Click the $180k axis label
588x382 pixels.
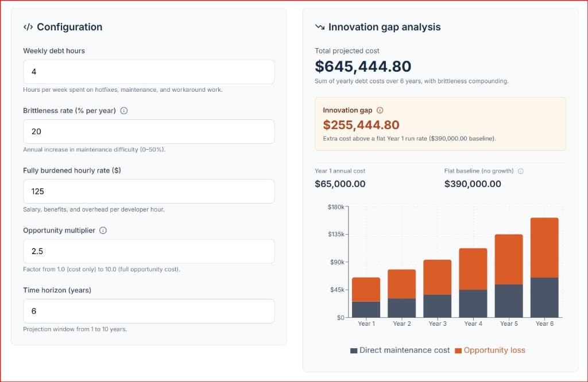click(335, 207)
